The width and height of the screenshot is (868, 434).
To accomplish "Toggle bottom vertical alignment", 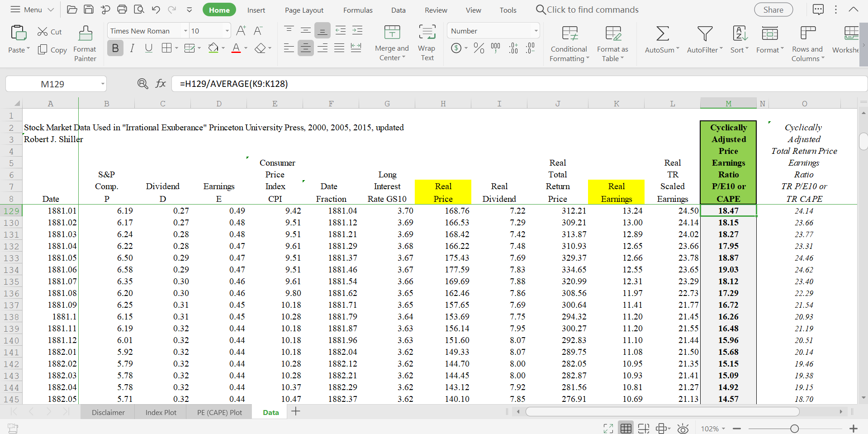I will coord(323,31).
